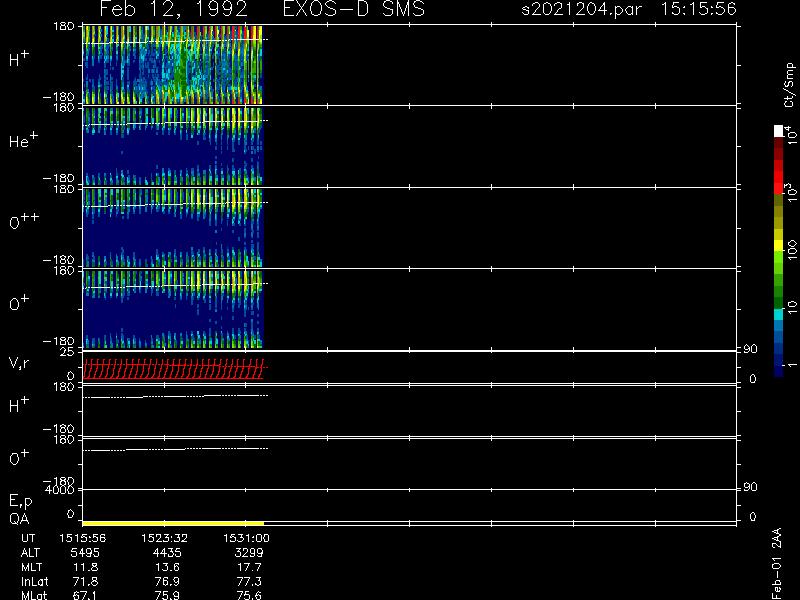Click the lower 'O+' label above E,p
Screen dimensions: 800x600
tap(19, 458)
